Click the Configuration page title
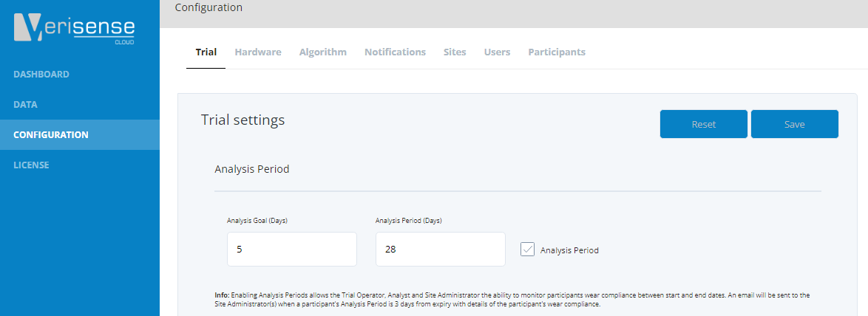The width and height of the screenshot is (868, 316). (208, 7)
